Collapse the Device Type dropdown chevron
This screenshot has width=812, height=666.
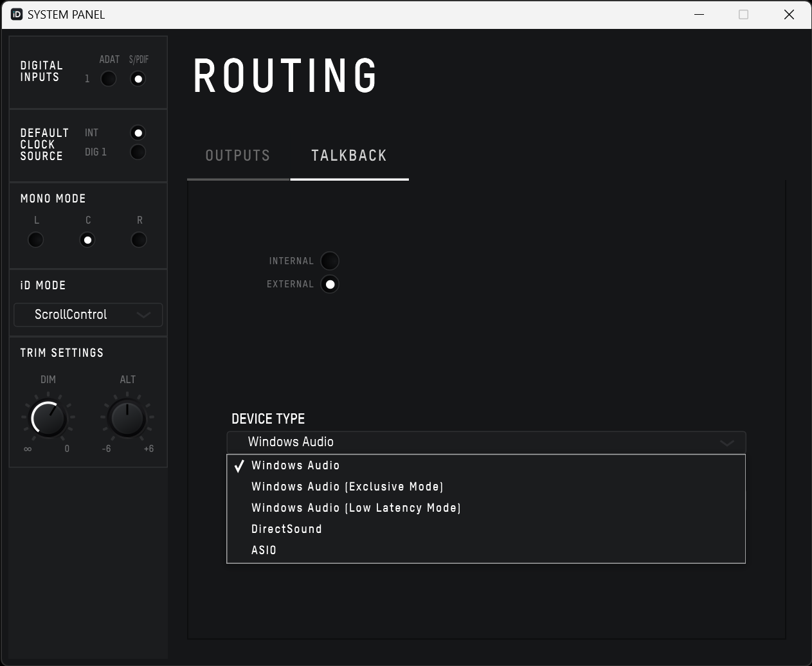tap(726, 443)
